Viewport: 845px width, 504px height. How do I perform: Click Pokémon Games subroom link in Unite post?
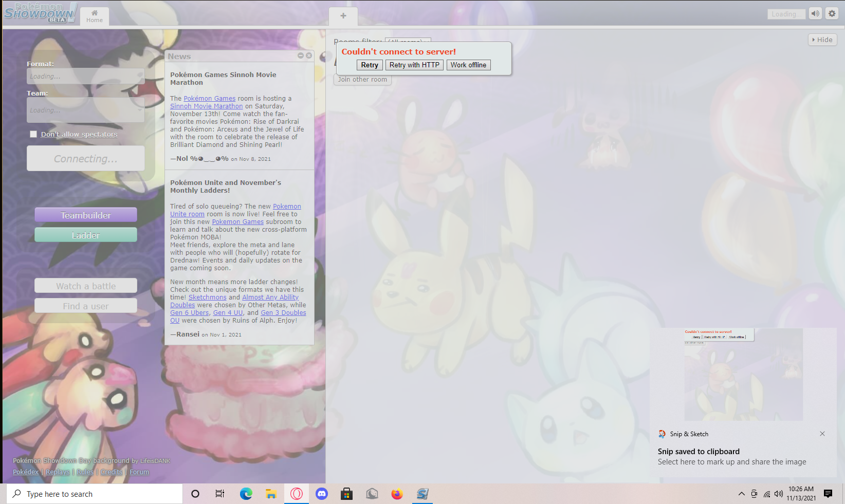click(238, 222)
